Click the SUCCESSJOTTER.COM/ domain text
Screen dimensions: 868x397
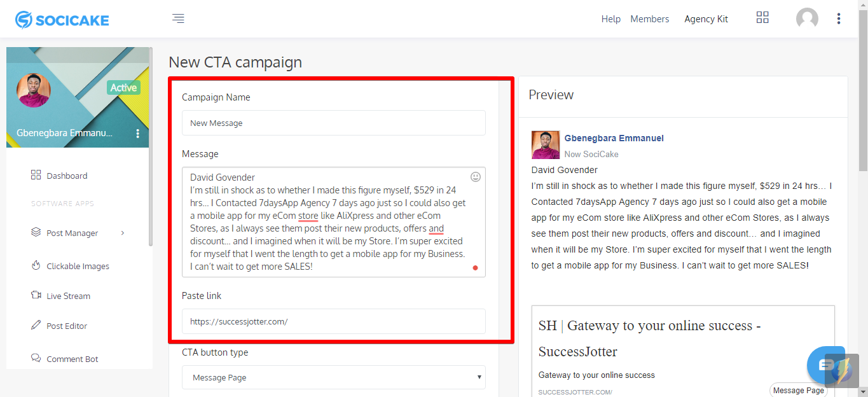tap(575, 392)
